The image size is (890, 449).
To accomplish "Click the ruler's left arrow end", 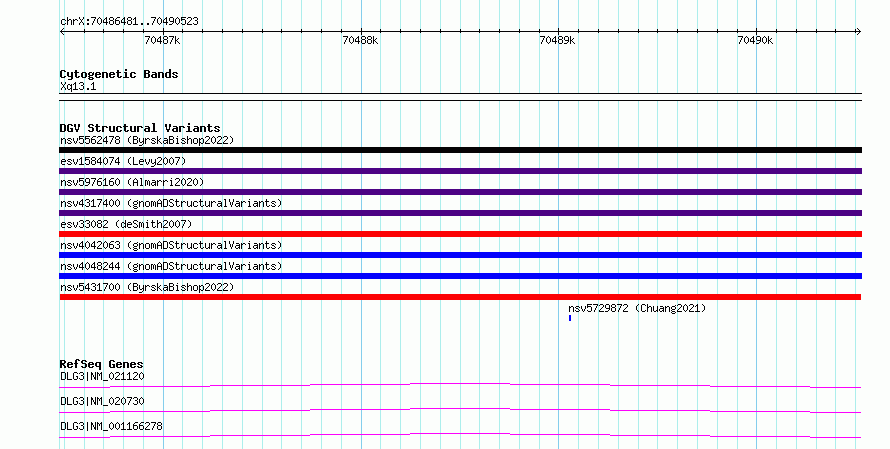I will click(62, 31).
